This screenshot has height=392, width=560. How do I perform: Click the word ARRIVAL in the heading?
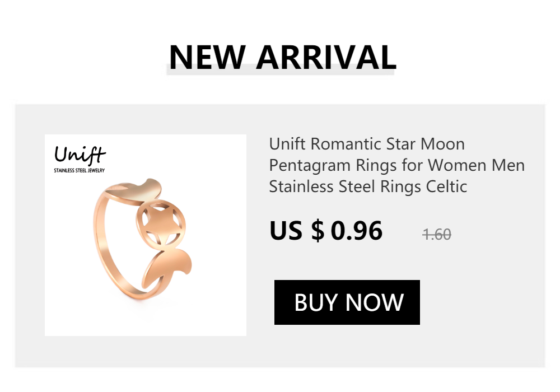point(326,56)
